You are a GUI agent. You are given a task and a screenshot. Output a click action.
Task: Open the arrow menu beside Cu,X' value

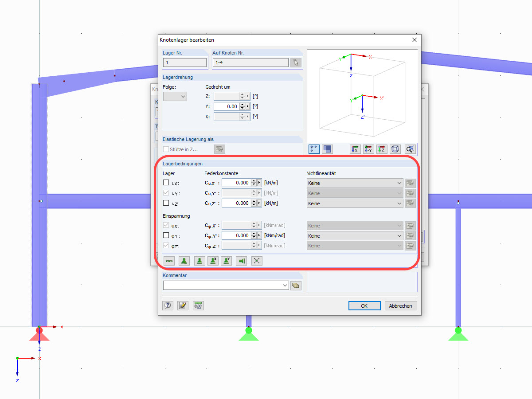pyautogui.click(x=259, y=183)
